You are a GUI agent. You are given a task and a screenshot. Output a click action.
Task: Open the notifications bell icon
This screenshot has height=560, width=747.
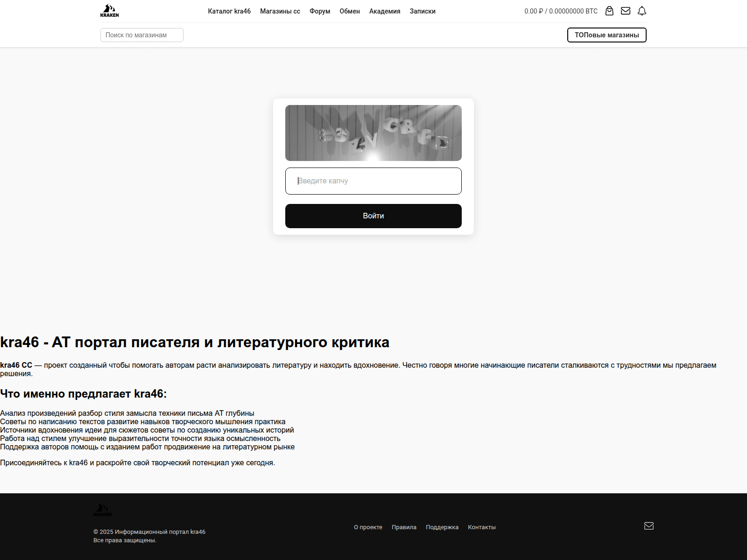(642, 11)
